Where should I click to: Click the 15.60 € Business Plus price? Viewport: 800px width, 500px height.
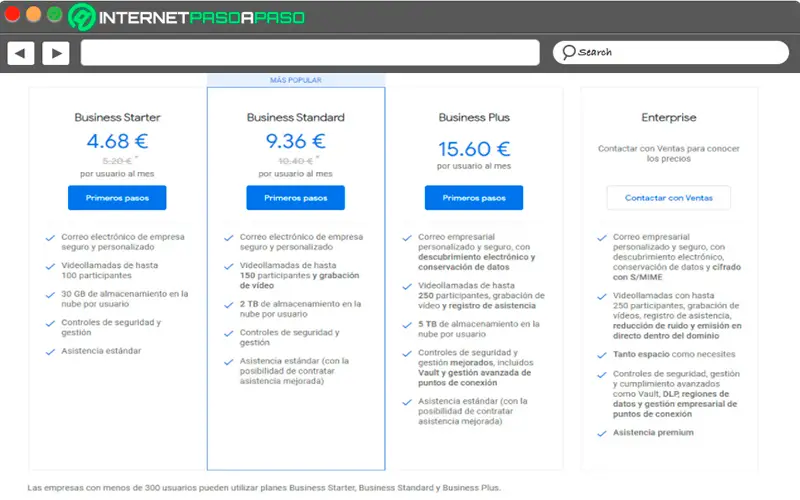[x=474, y=149]
